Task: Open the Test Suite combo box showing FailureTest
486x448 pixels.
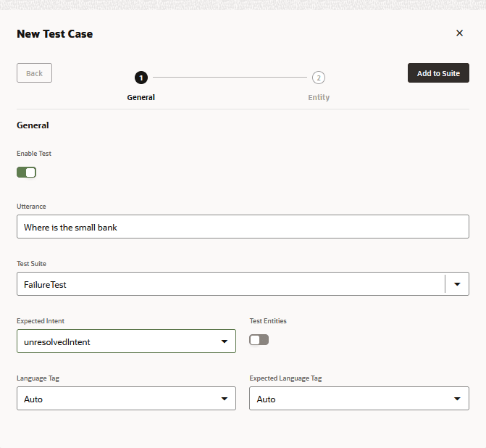Action: 228,284
